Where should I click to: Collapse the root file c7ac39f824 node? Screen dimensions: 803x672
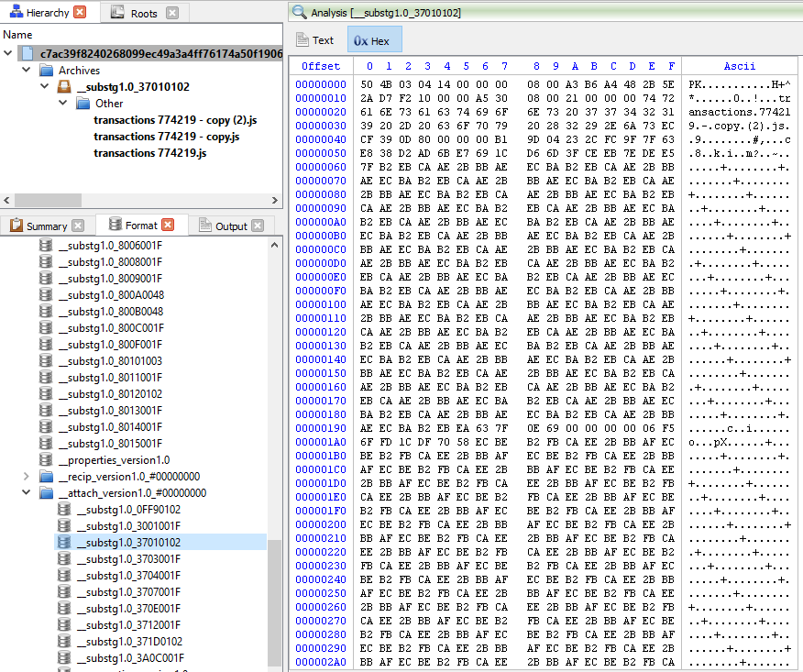tap(7, 53)
